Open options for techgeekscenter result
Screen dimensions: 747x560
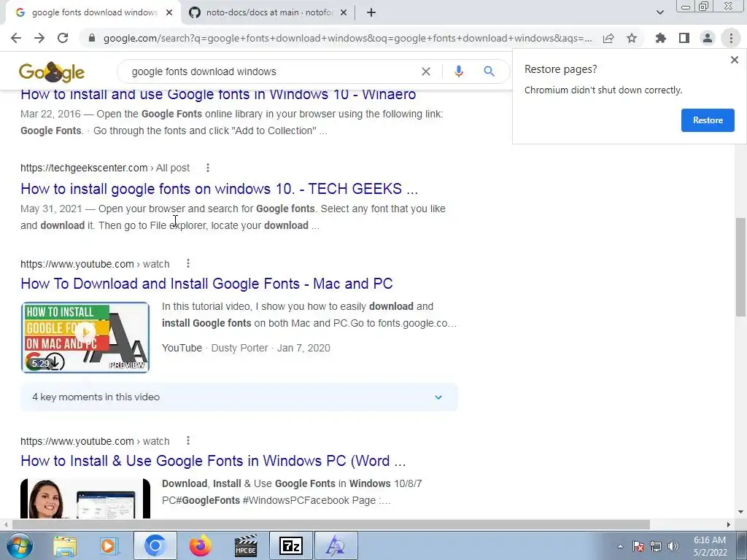point(208,168)
